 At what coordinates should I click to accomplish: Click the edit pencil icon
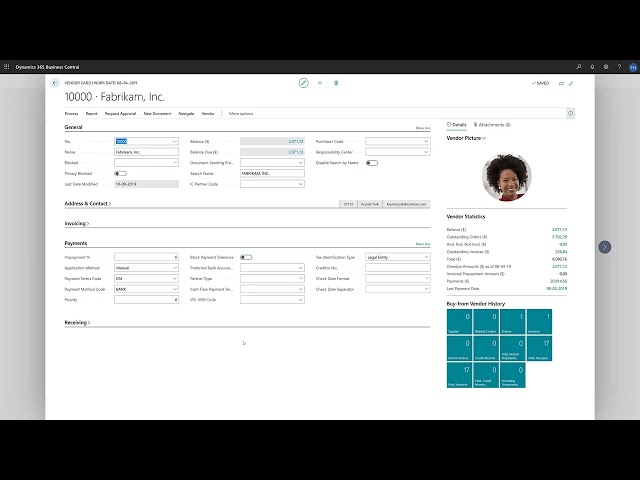(x=304, y=83)
